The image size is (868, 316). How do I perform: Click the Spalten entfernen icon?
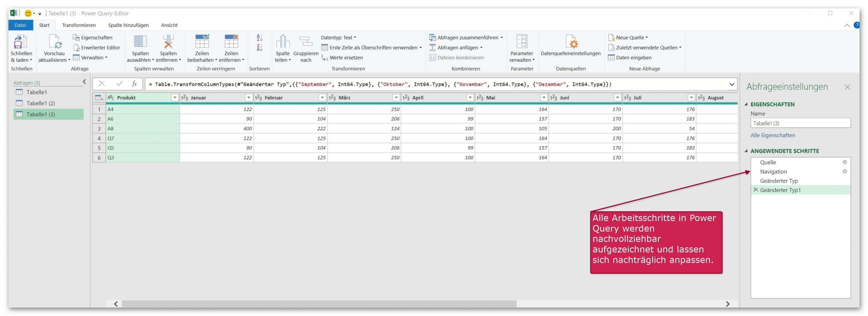click(x=168, y=42)
